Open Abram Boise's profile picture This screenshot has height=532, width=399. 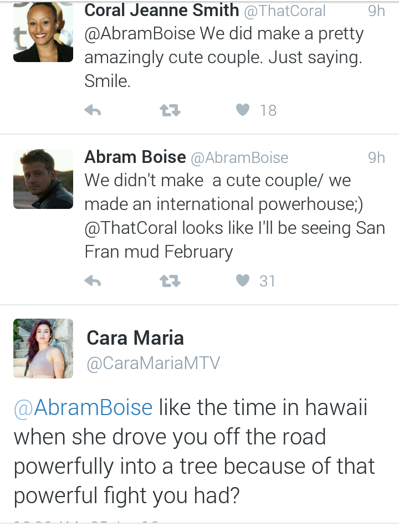(43, 179)
